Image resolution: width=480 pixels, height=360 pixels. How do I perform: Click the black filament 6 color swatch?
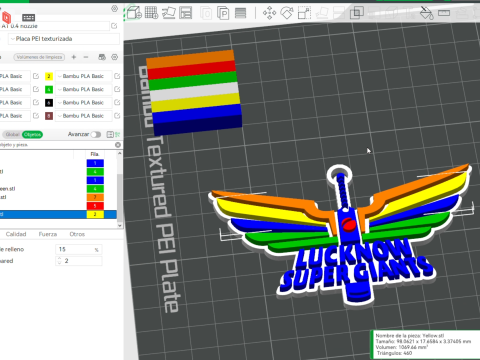coord(49,102)
